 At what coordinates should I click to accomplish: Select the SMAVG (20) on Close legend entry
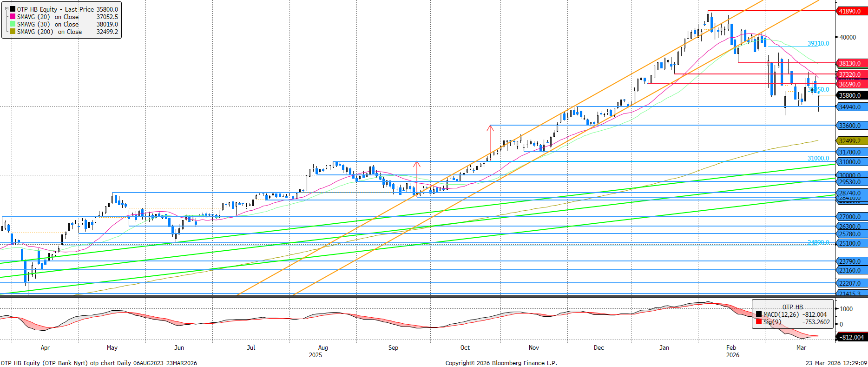click(48, 17)
